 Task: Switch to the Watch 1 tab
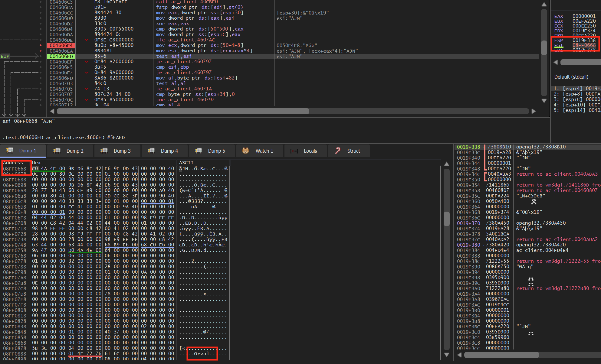coord(260,151)
